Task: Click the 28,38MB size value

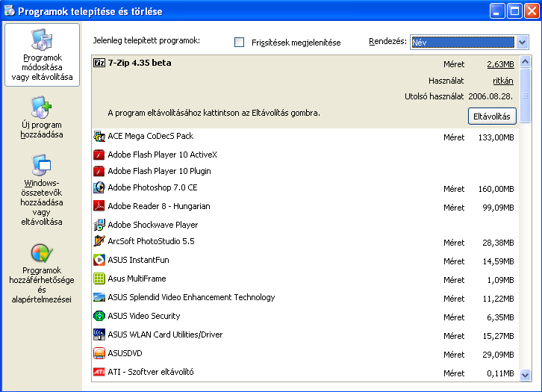Action: [498, 243]
